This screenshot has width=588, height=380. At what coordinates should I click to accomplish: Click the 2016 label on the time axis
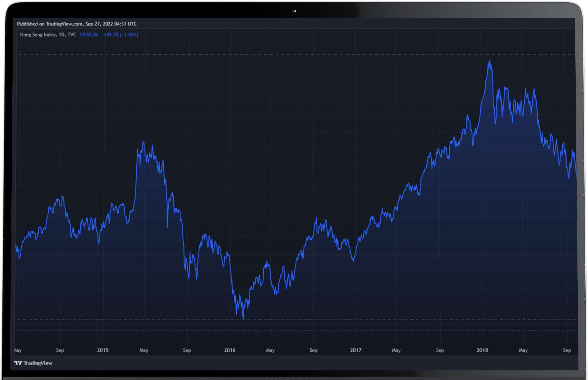(230, 350)
